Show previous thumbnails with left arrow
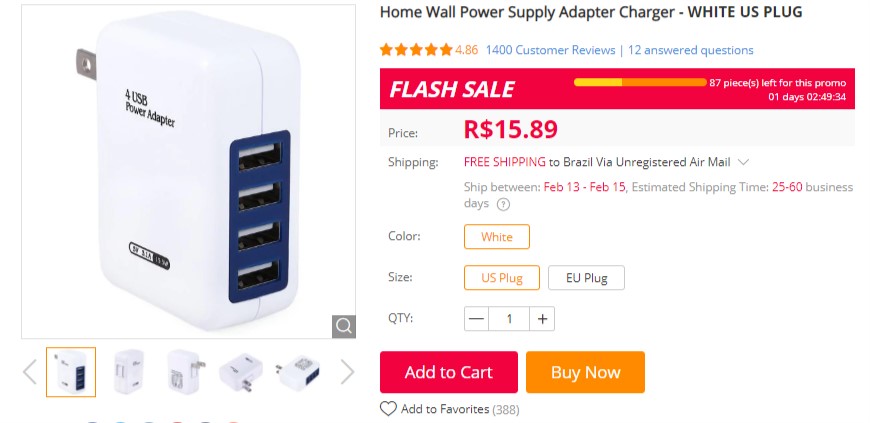This screenshot has width=870, height=423. 30,371
